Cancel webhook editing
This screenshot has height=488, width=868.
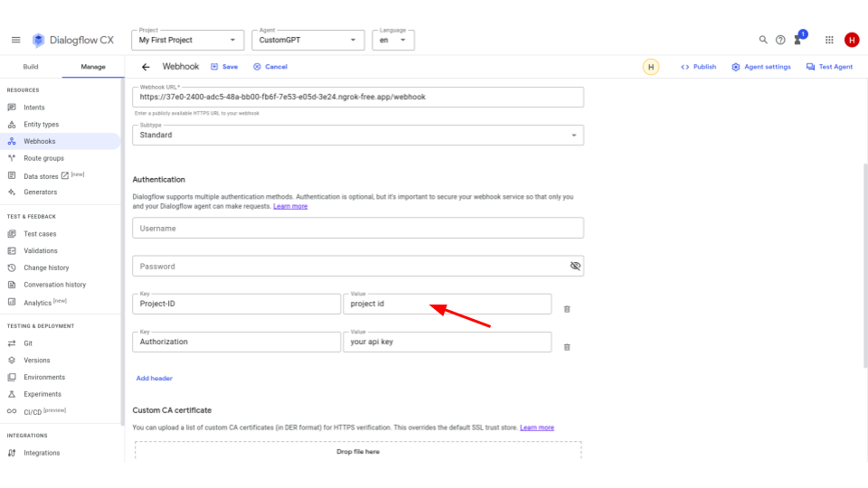point(270,67)
